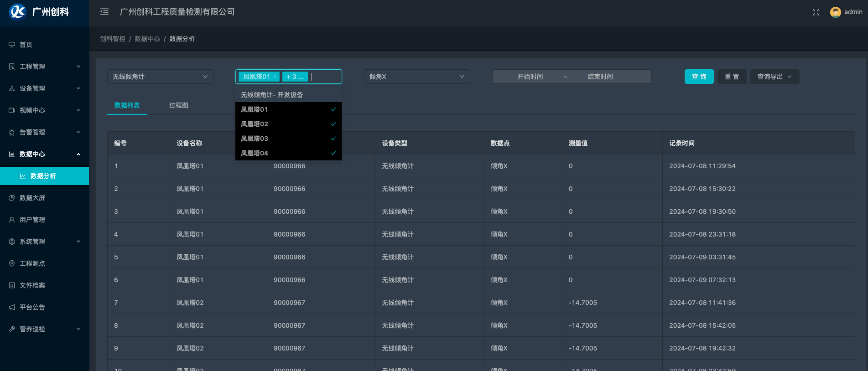This screenshot has height=371, width=868.
Task: Open 工程测点 location entry
Action: (32, 263)
